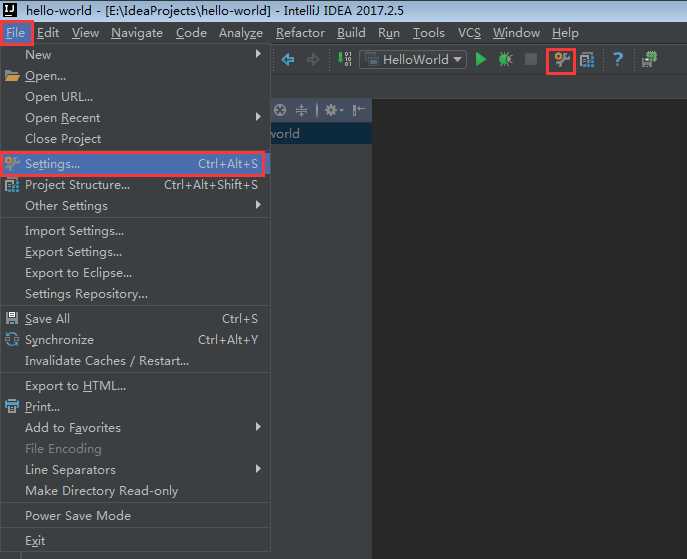Open the project panel gear options dropdown
Image resolution: width=687 pixels, height=559 pixels.
334,110
